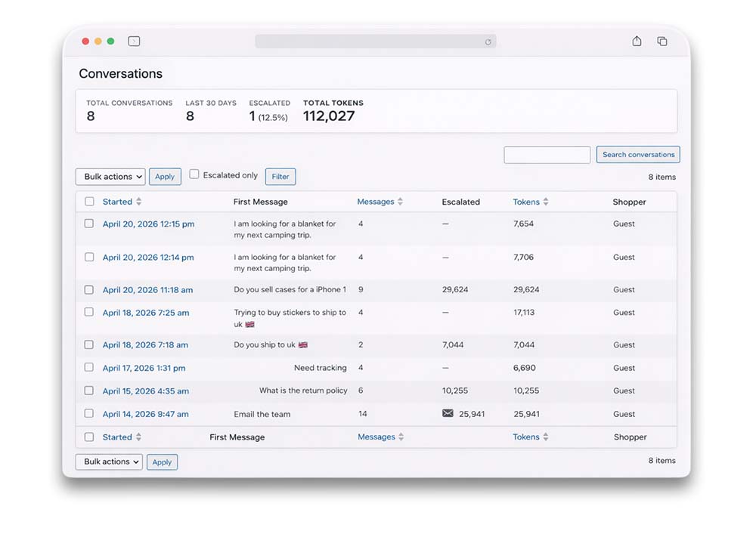Select the April 17, 2026 1:31 pm row checkbox
The image size is (756, 534).
tap(89, 368)
